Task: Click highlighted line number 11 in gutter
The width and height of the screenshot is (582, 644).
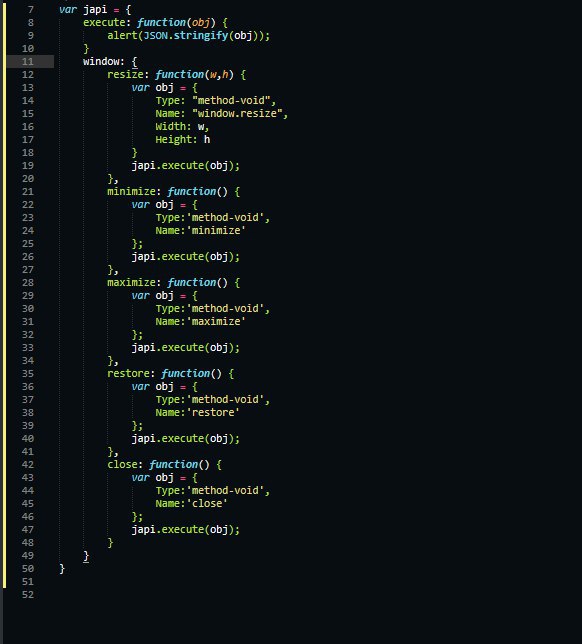Action: pos(28,62)
